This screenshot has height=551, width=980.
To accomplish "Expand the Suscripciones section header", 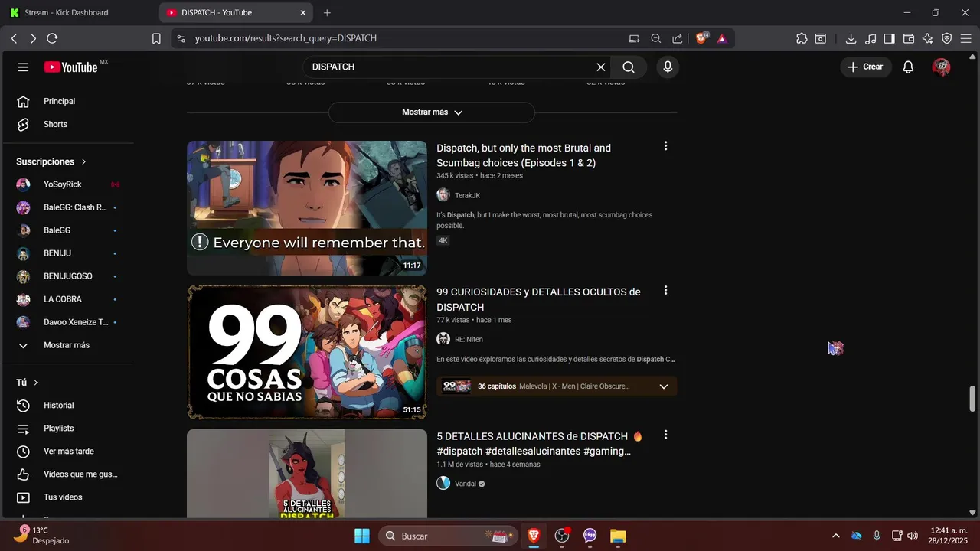I will [x=51, y=161].
